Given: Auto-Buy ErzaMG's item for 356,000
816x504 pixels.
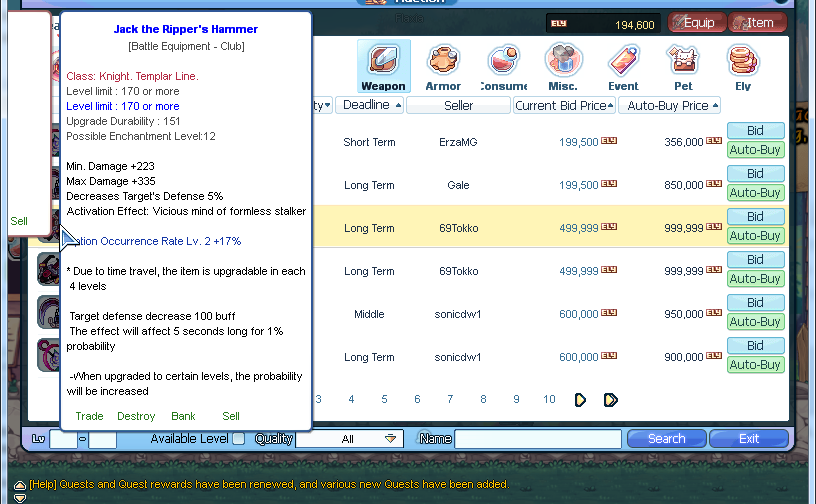Looking at the screenshot, I should coord(755,150).
